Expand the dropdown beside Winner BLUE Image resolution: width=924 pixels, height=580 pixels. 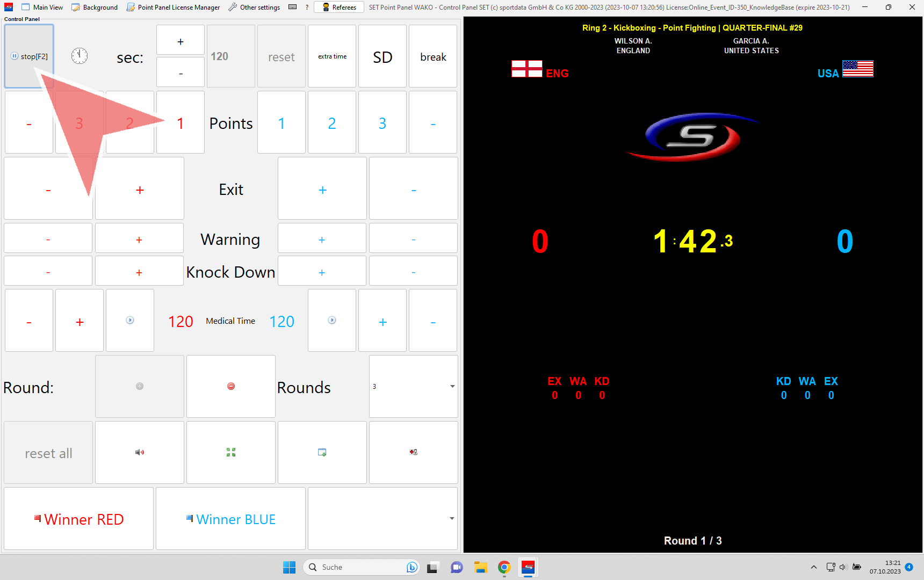pyautogui.click(x=451, y=519)
